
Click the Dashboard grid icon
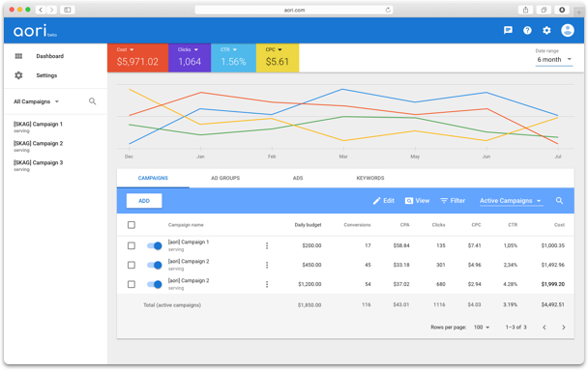tap(18, 56)
